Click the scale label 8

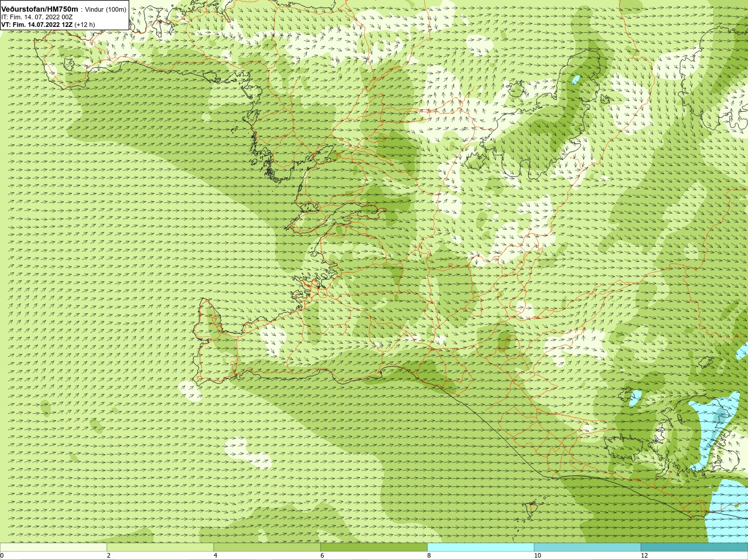(x=429, y=555)
